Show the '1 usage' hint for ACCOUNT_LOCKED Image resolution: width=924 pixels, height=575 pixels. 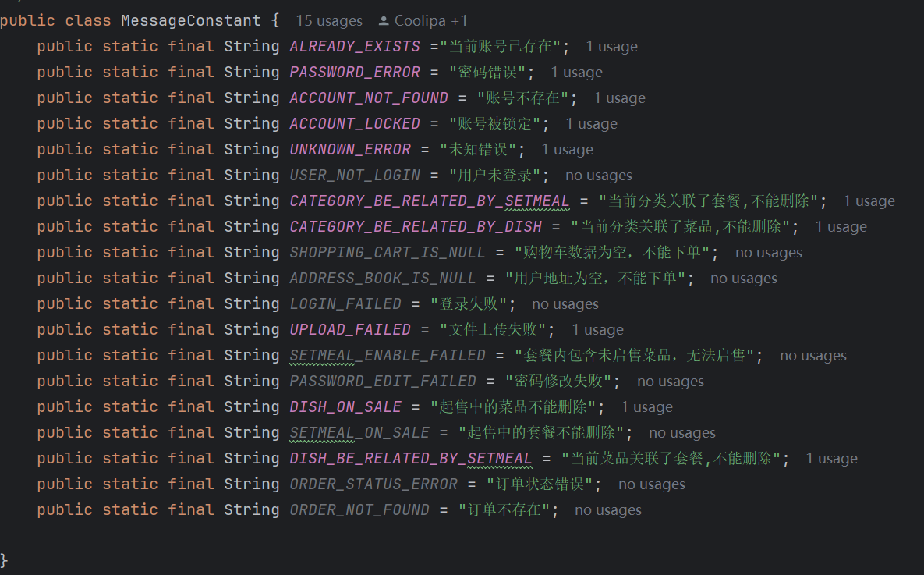click(x=592, y=124)
